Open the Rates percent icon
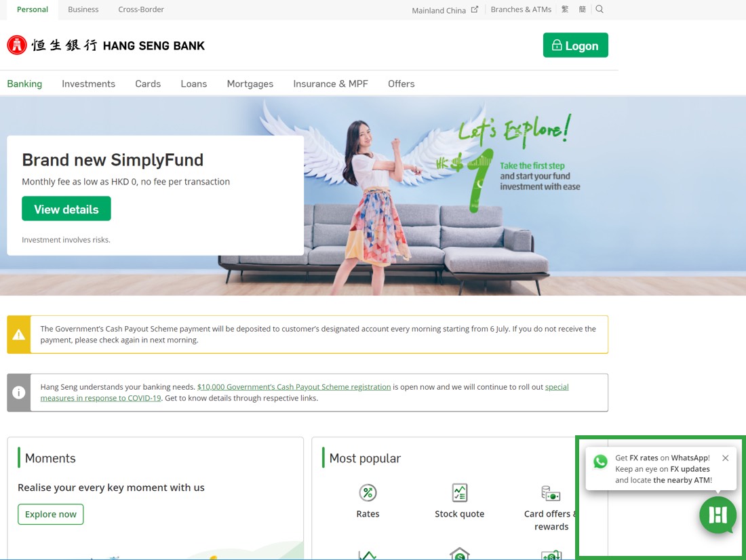746x560 pixels. (368, 492)
